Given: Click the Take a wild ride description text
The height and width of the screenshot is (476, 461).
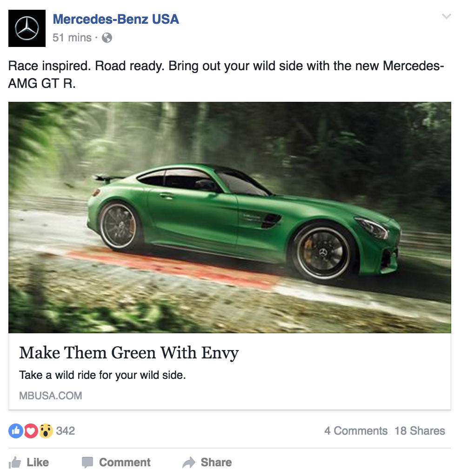Looking at the screenshot, I should [102, 375].
